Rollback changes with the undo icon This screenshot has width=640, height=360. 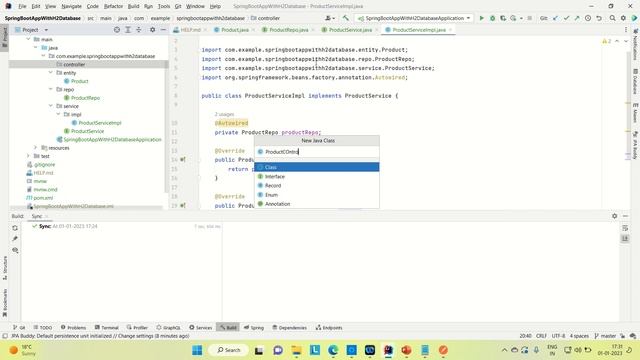[x=599, y=18]
